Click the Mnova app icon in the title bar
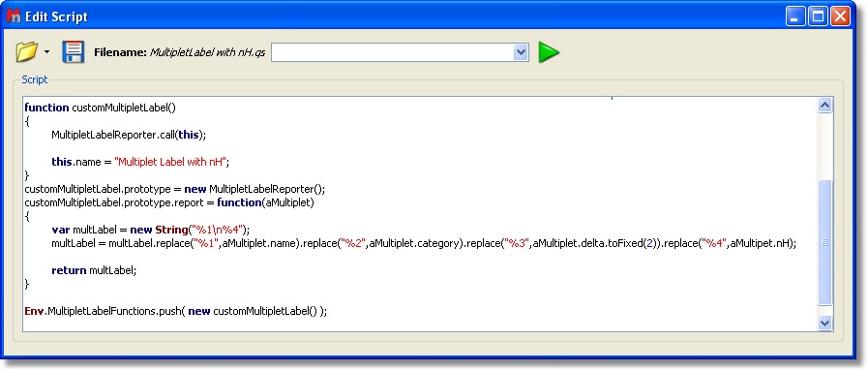 pyautogui.click(x=14, y=16)
